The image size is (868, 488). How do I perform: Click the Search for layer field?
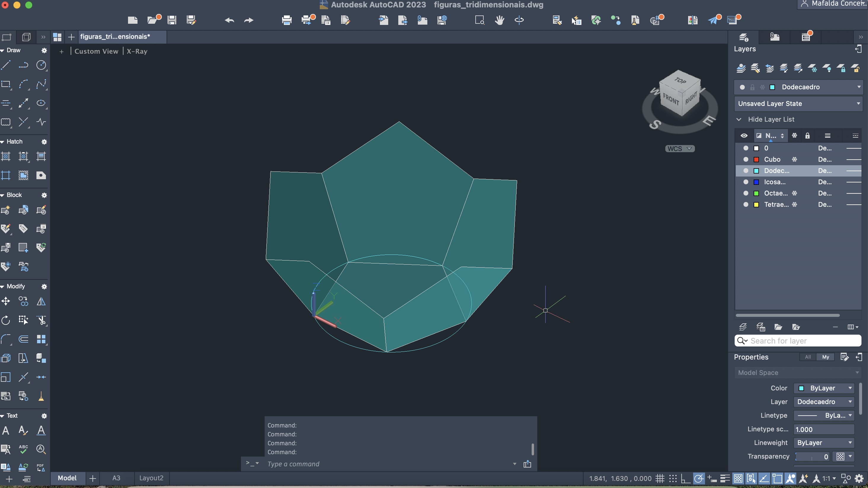802,341
